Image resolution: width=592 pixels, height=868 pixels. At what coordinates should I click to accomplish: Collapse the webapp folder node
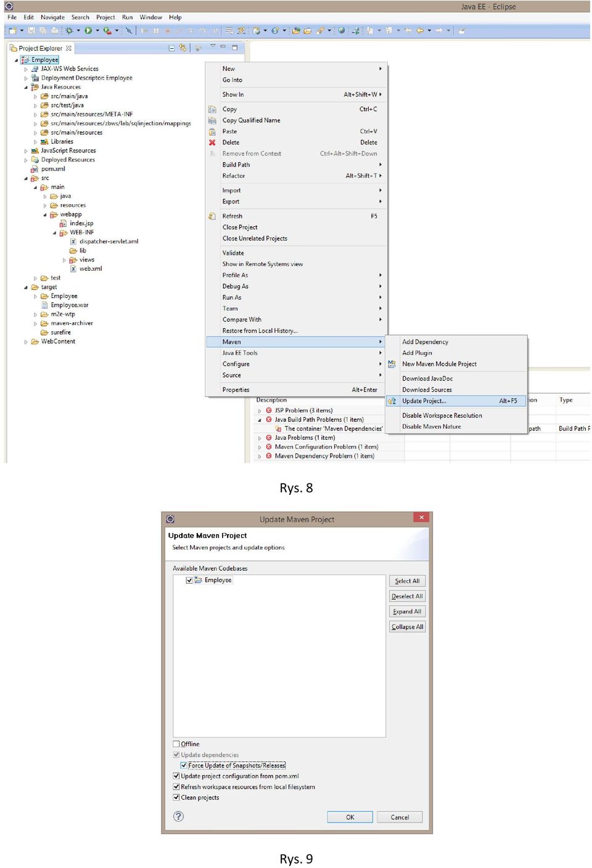pos(45,215)
